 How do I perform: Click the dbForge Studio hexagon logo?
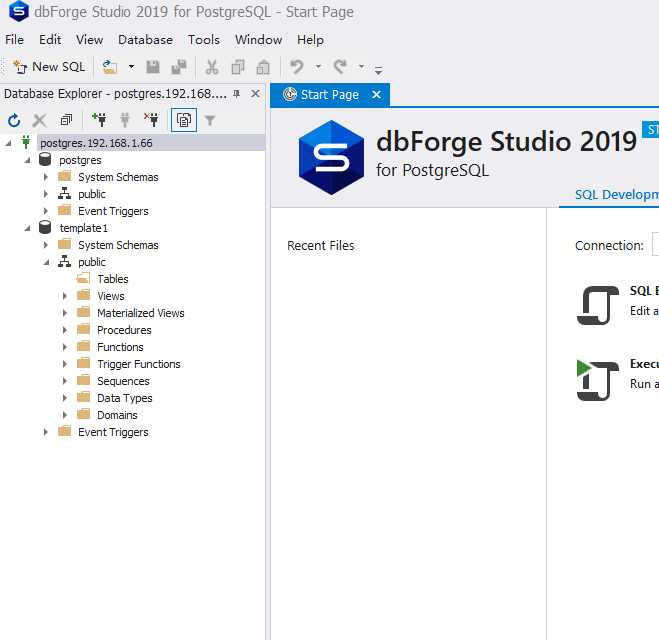point(331,158)
